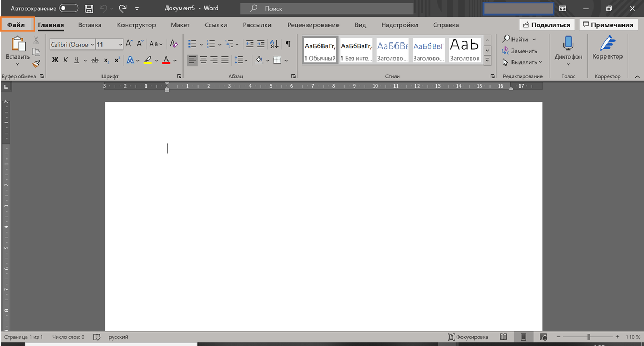Click the Paste clipboard icon

(x=18, y=45)
